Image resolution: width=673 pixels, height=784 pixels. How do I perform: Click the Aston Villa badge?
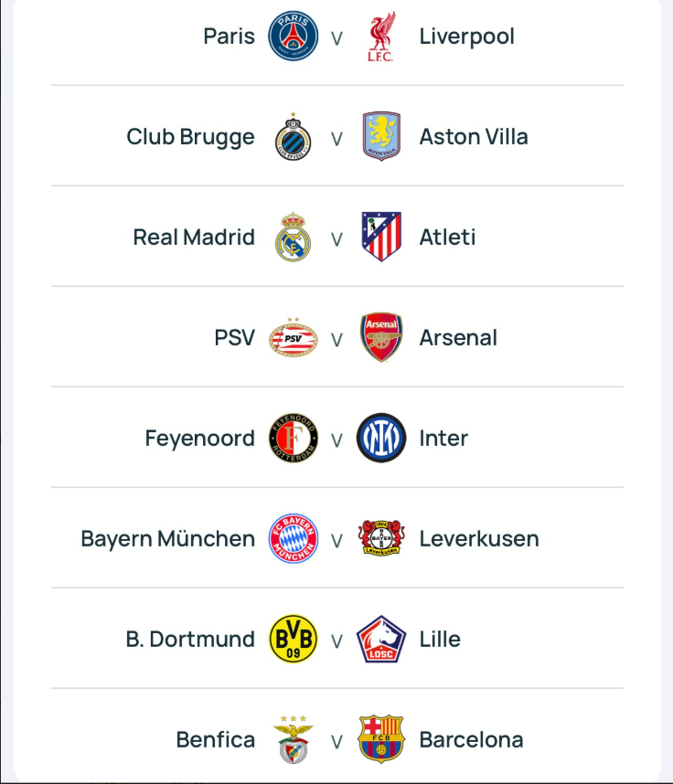pyautogui.click(x=381, y=137)
